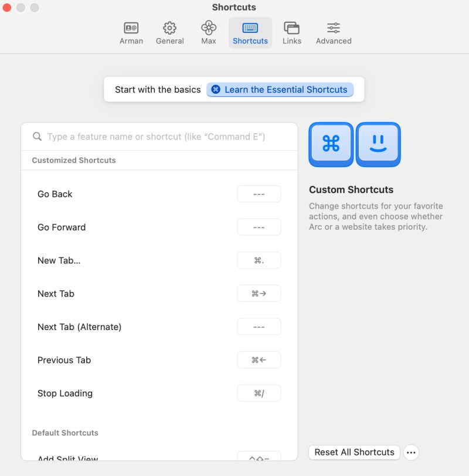This screenshot has height=476, width=469.
Task: Open the ellipsis options next to Reset
Action: [x=411, y=452]
